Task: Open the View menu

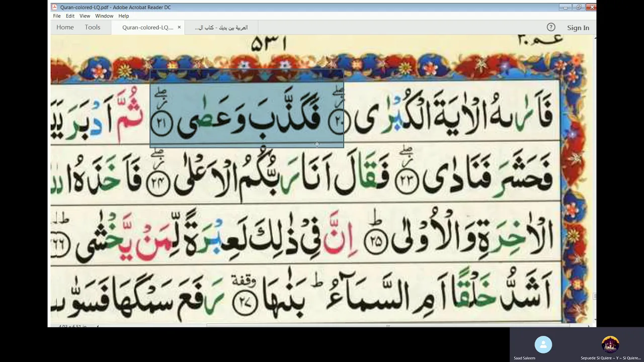Action: pos(85,16)
